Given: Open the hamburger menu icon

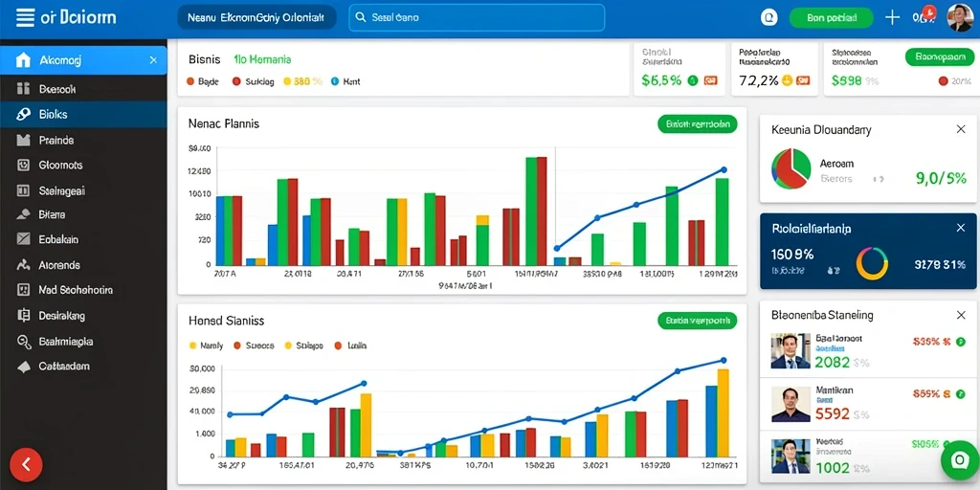Looking at the screenshot, I should (24, 17).
